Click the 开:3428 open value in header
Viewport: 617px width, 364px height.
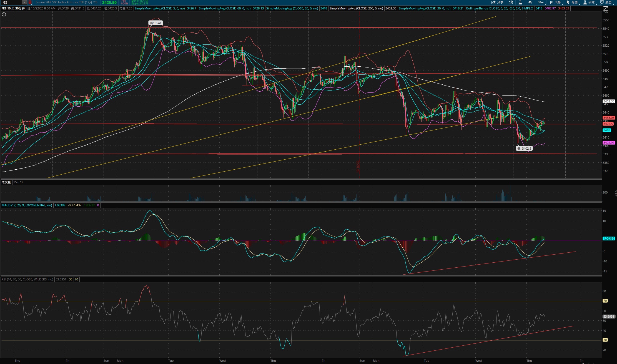point(63,8)
